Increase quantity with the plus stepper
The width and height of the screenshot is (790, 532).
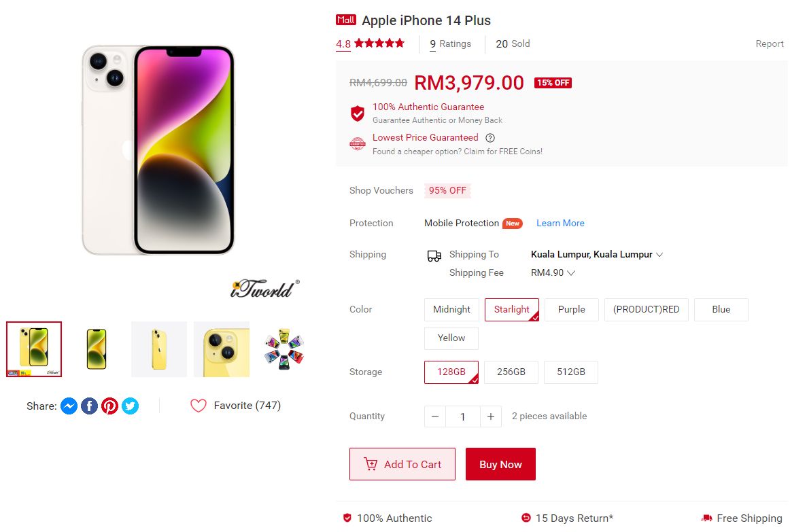[x=491, y=416]
